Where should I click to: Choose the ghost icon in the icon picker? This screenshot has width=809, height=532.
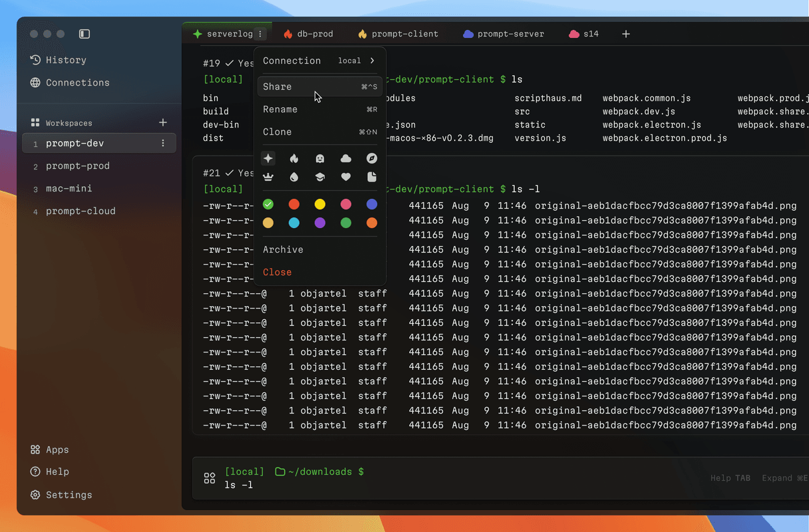320,159
